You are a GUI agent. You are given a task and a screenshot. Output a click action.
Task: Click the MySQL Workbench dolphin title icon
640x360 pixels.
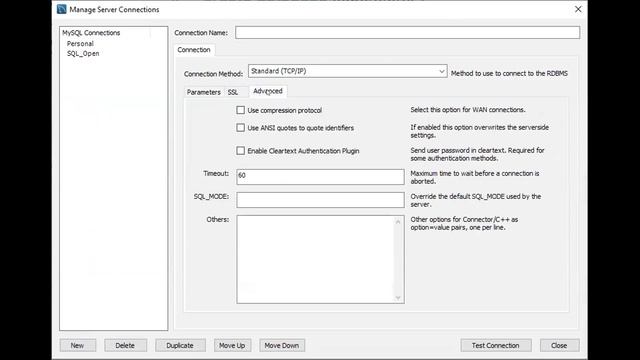pos(62,9)
